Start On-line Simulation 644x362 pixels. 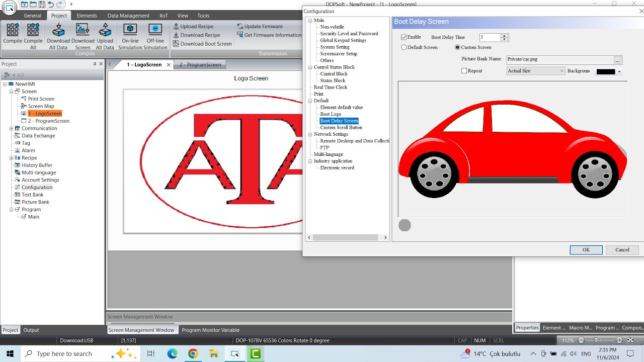tap(130, 37)
